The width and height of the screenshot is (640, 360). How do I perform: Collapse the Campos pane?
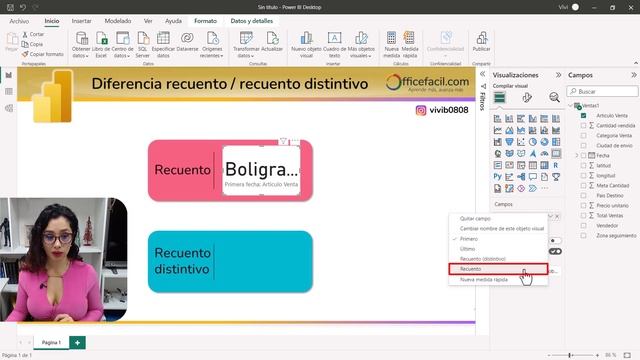click(x=633, y=75)
